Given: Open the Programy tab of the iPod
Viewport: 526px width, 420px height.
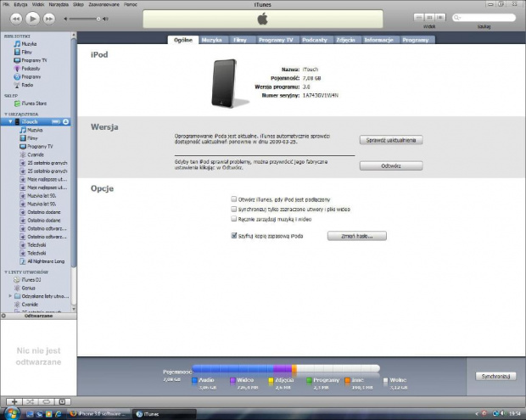Looking at the screenshot, I should point(416,40).
